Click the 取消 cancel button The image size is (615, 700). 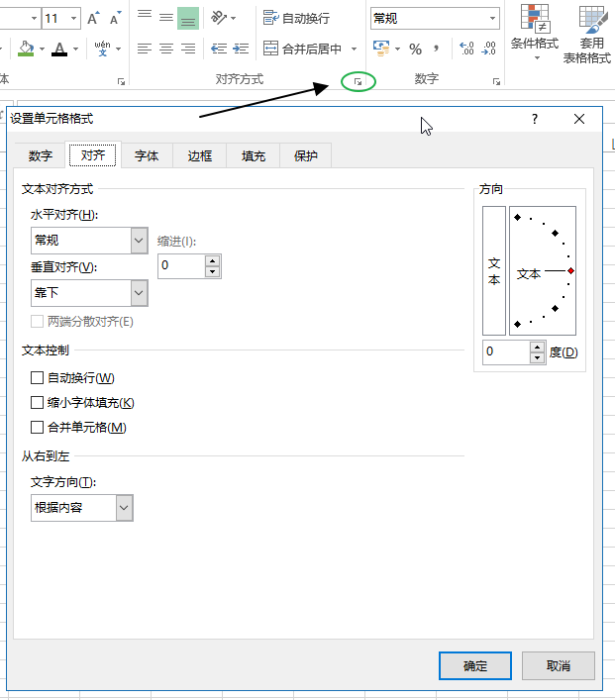click(x=559, y=666)
